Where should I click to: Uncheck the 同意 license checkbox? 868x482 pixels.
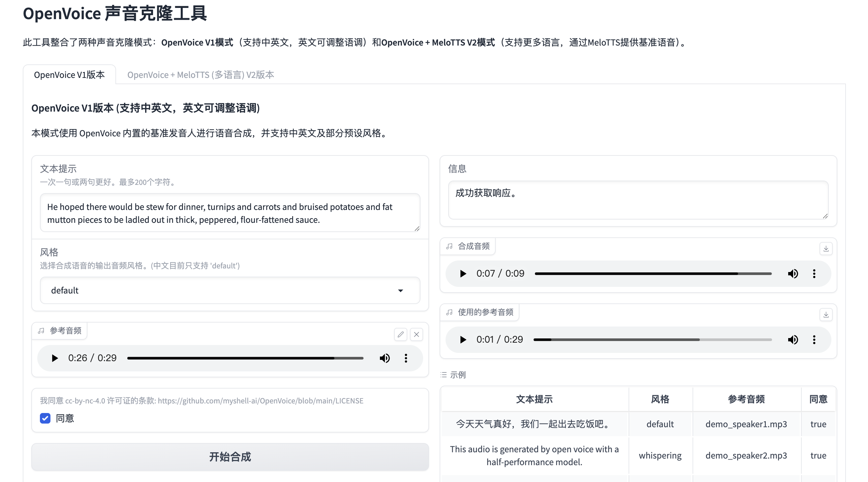(x=45, y=418)
